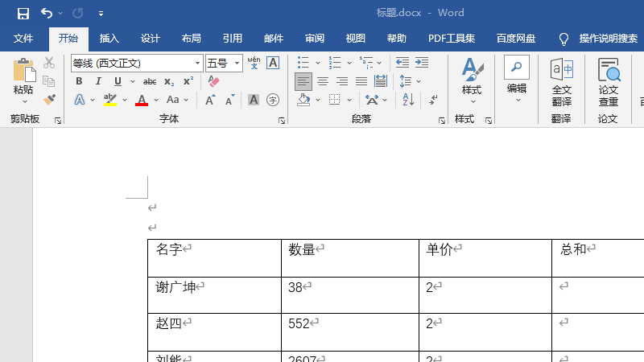
Task: Switch to the 插入 (Insert) tab
Action: pyautogui.click(x=109, y=39)
